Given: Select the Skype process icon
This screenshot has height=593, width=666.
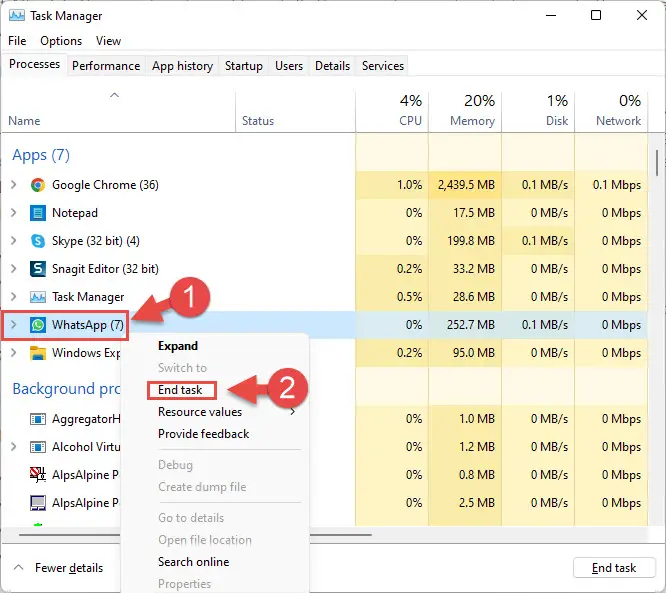Looking at the screenshot, I should pos(38,241).
